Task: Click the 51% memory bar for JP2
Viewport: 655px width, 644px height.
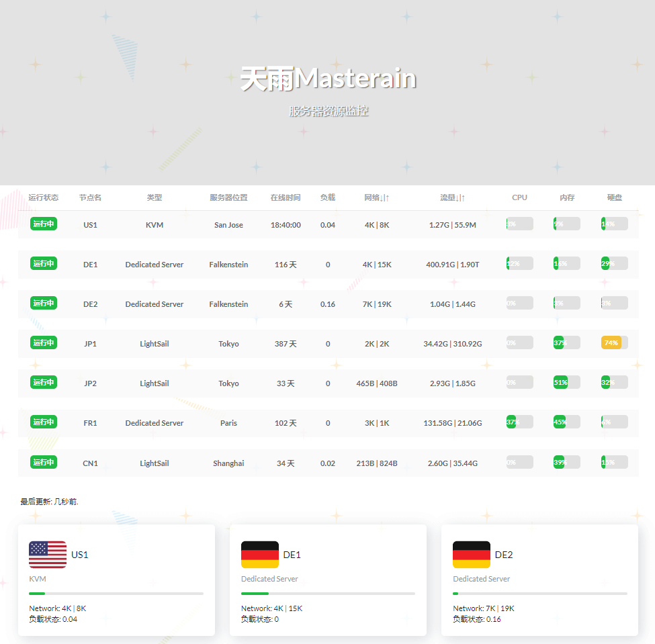Action: (561, 383)
